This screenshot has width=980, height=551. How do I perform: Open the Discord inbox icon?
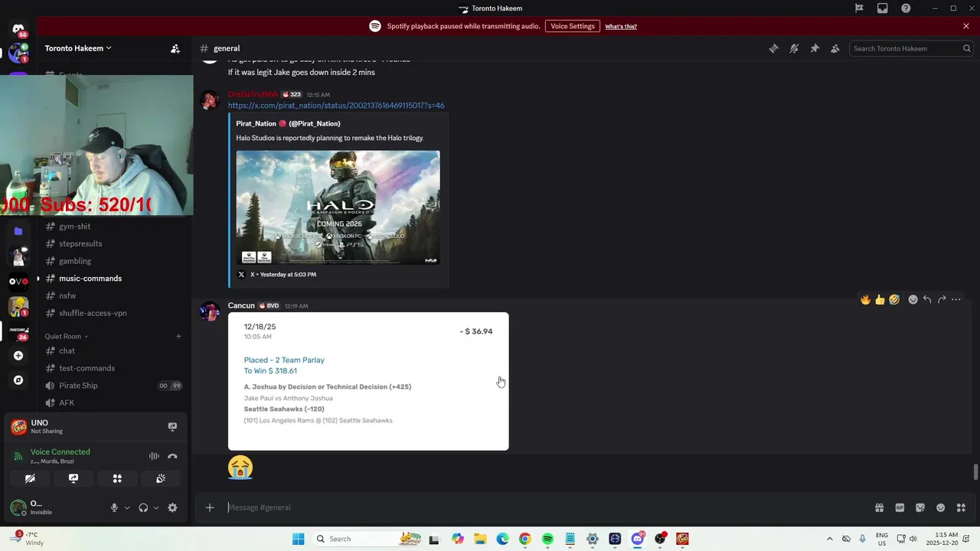(x=883, y=8)
